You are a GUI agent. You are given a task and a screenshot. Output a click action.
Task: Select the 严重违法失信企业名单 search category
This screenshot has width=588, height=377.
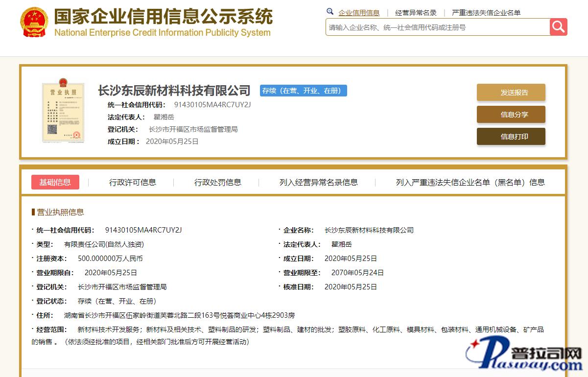pyautogui.click(x=486, y=13)
